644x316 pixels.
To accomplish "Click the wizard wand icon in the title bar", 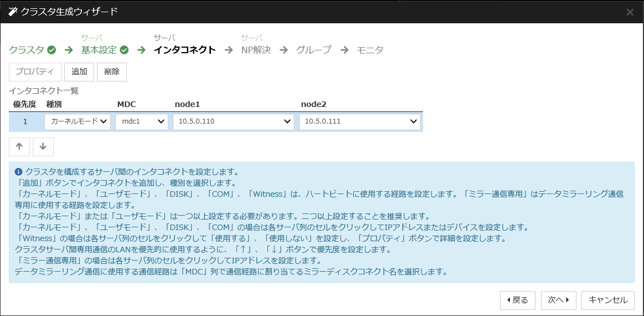I will pyautogui.click(x=13, y=12).
